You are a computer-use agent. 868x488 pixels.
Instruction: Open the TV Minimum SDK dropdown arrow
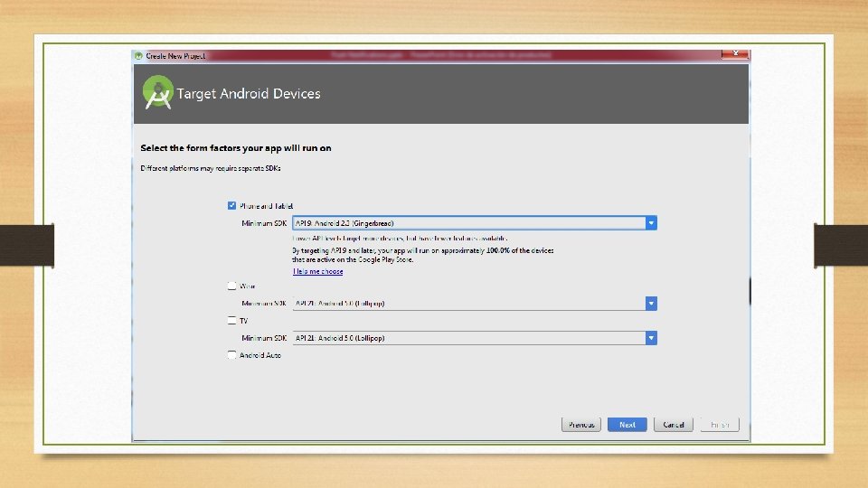tap(651, 338)
